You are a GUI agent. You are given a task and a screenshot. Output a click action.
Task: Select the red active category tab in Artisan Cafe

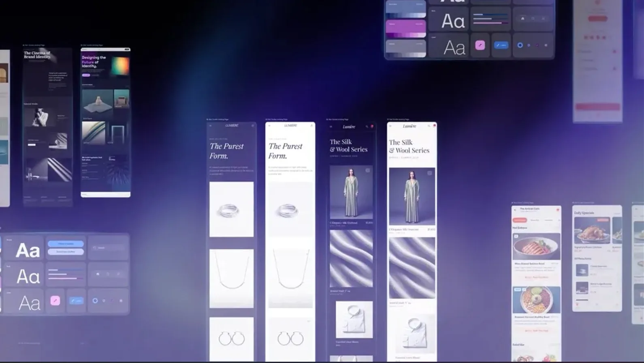point(520,220)
